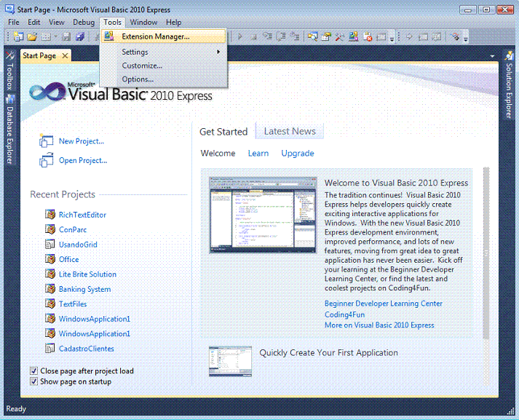Click the Start Debugging play icon
This screenshot has width=519, height=420.
click(240, 36)
